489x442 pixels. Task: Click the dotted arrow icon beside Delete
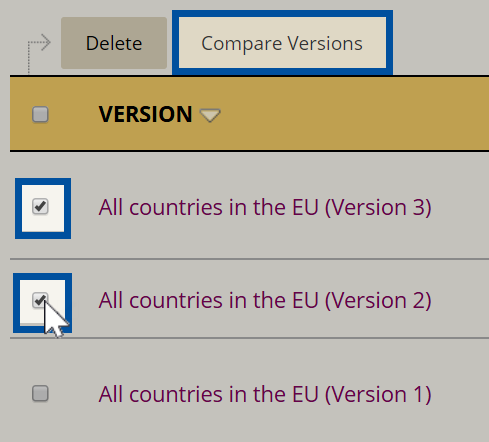(x=39, y=53)
